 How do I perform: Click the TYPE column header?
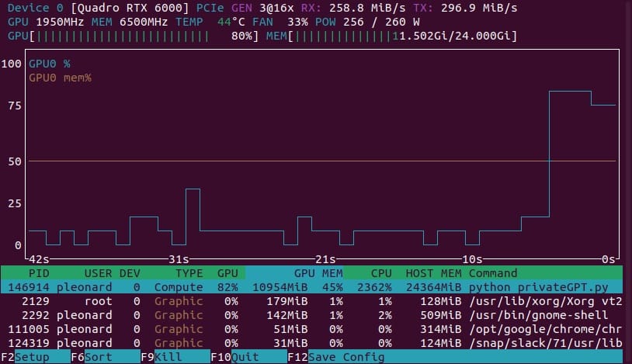pyautogui.click(x=189, y=273)
